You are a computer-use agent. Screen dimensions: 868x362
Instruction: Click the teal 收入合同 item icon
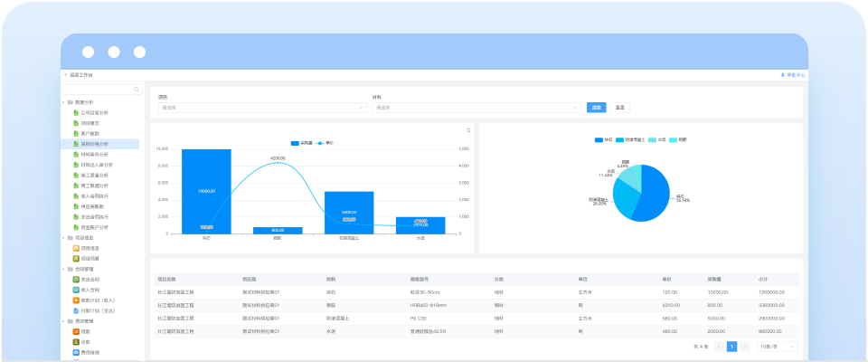pyautogui.click(x=76, y=290)
